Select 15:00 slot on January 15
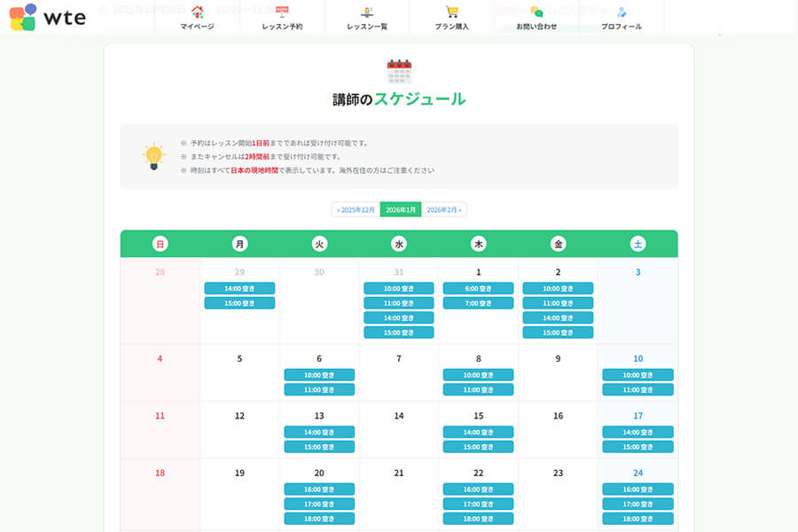This screenshot has width=798, height=532. point(478,447)
